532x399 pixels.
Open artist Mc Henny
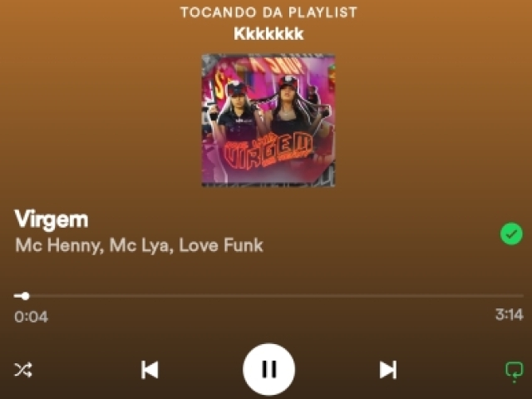(57, 246)
